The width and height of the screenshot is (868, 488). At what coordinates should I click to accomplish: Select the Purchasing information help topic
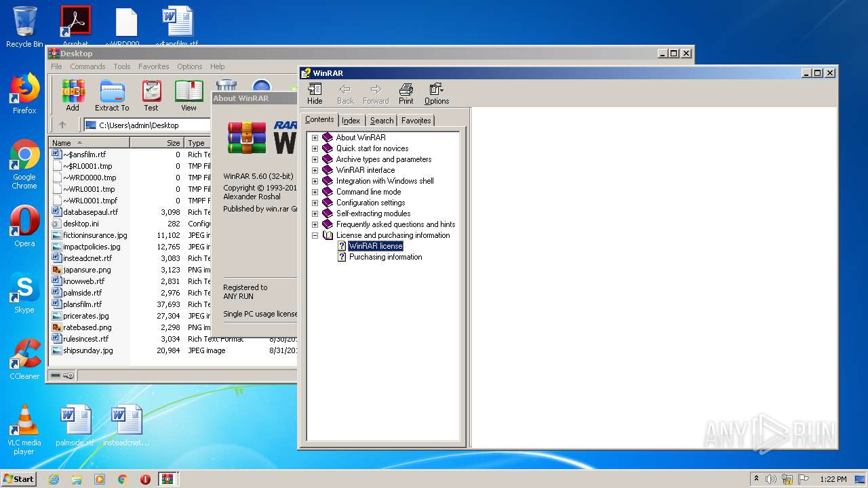tap(385, 257)
